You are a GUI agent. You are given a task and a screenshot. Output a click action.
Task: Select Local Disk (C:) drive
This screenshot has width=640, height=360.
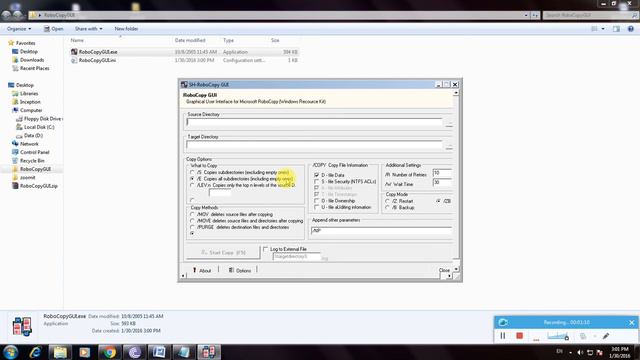39,127
